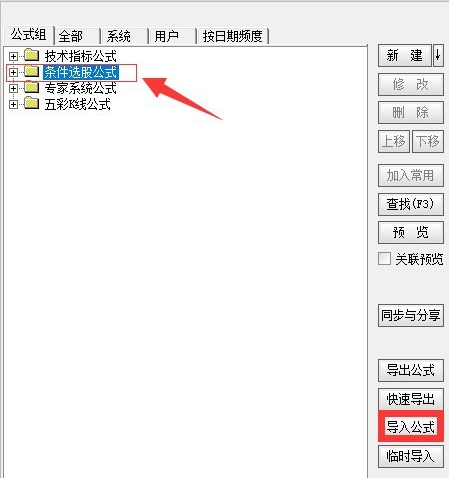Open 查找(F3) search button
The height and width of the screenshot is (478, 449).
pyautogui.click(x=411, y=204)
